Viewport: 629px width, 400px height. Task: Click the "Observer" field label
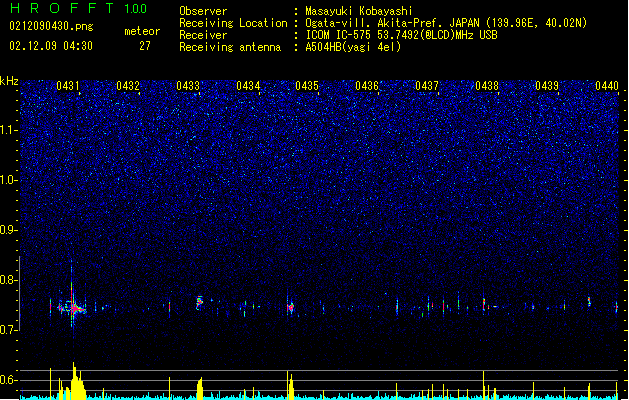point(203,11)
